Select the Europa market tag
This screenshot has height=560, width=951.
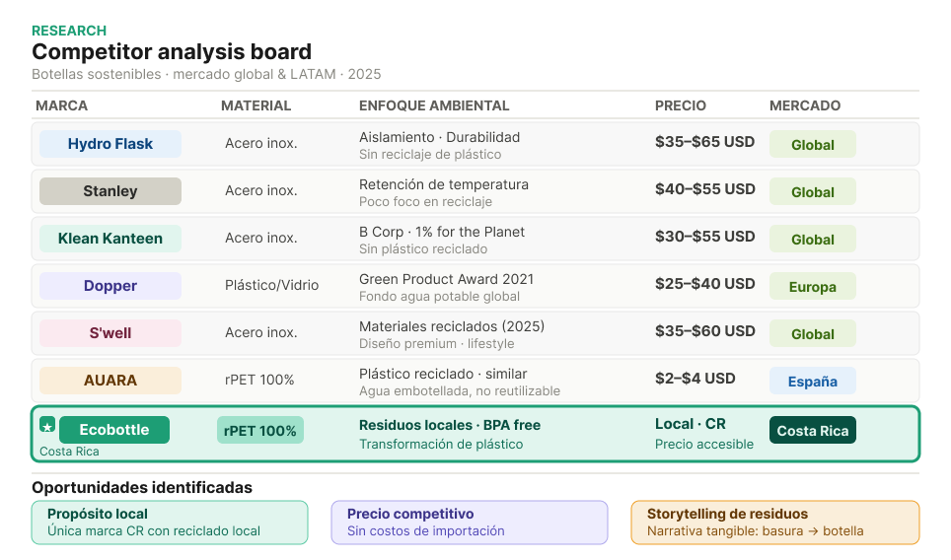click(813, 287)
